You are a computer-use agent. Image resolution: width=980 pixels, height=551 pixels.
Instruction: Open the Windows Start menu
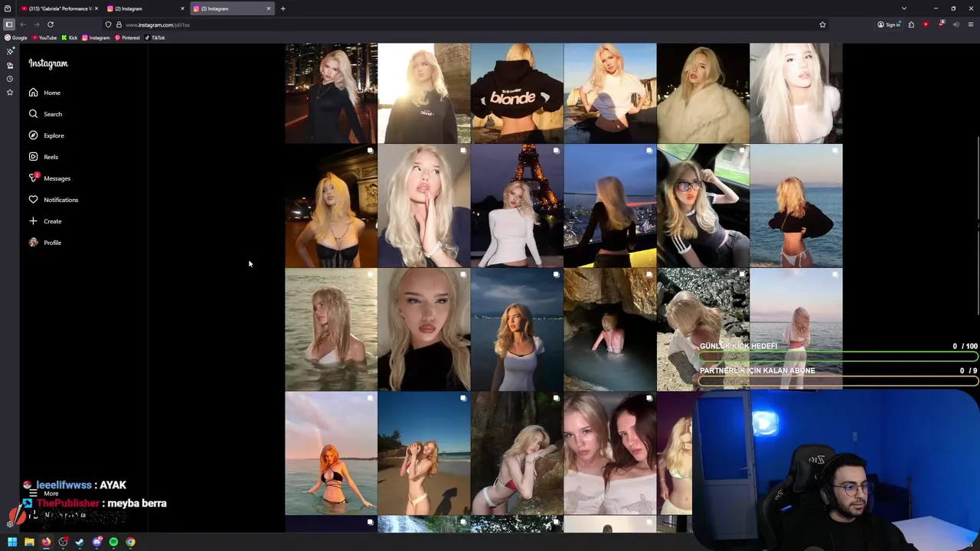(x=11, y=542)
